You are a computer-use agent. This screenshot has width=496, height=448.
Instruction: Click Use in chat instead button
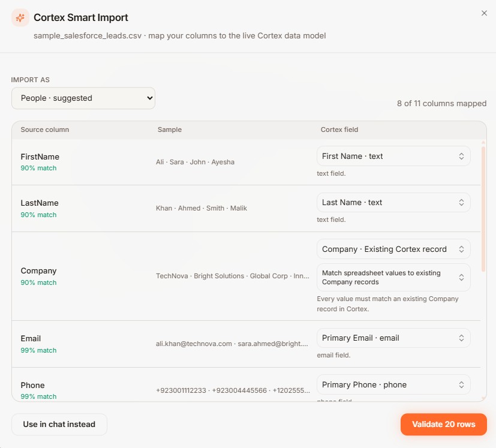tap(59, 424)
